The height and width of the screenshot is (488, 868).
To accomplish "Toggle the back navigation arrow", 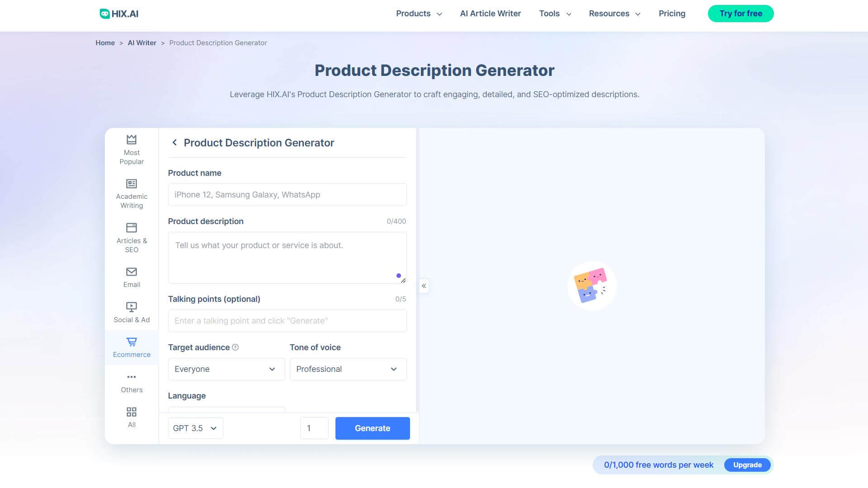I will coord(173,142).
